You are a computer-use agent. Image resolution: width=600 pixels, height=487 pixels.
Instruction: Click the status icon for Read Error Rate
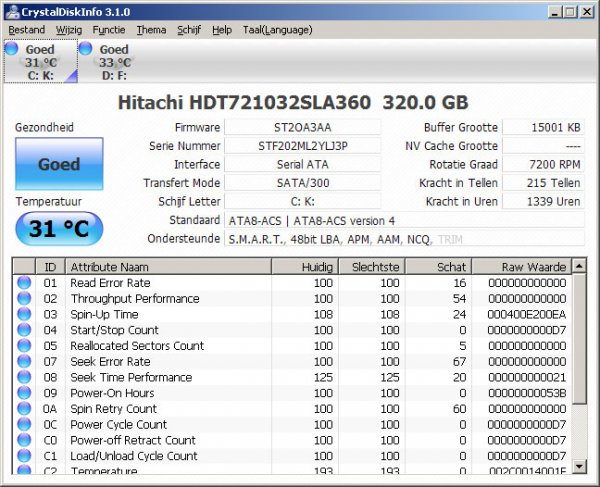24,283
